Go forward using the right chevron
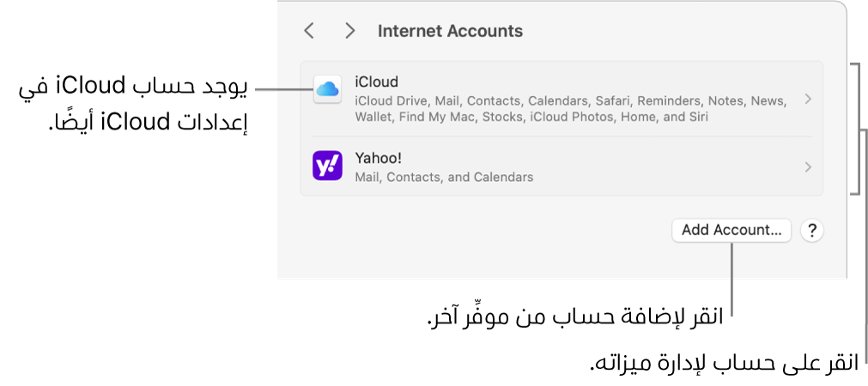This screenshot has width=868, height=386. (349, 31)
